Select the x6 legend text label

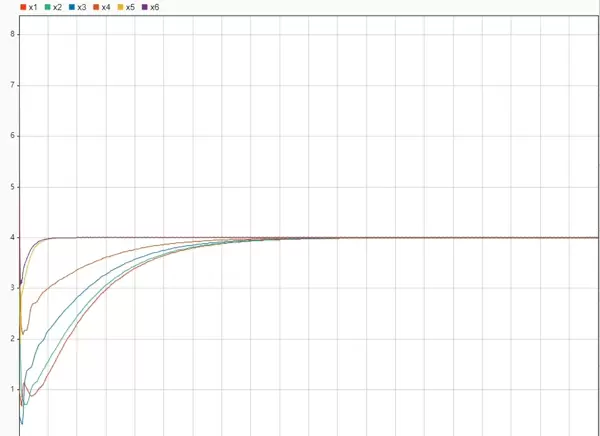(x=155, y=7)
